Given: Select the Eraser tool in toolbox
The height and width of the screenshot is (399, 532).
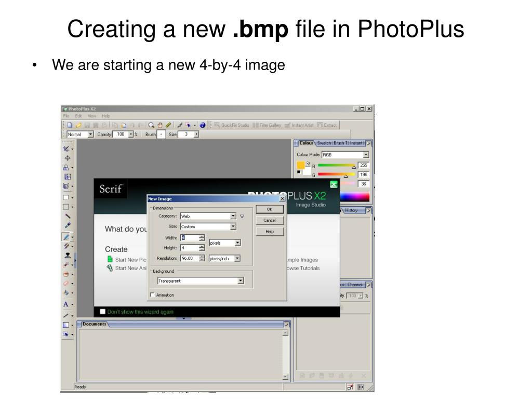Looking at the screenshot, I should point(66,283).
